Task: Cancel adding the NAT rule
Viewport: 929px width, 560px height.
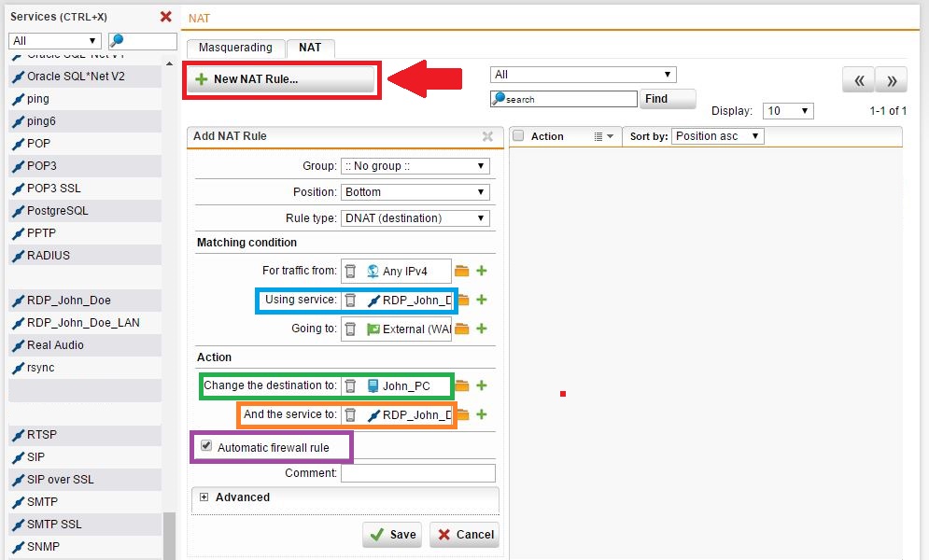Action: pos(465,535)
